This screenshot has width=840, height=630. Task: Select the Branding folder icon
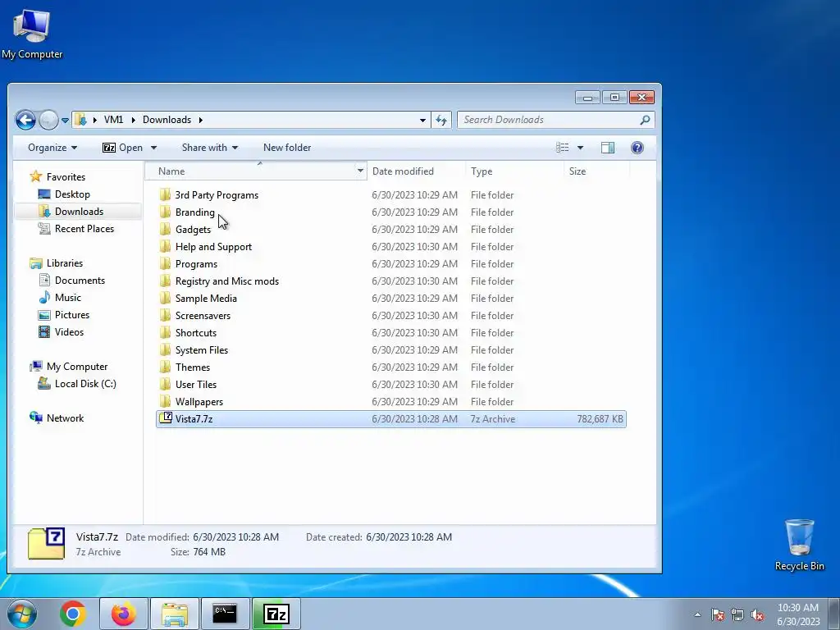(166, 212)
